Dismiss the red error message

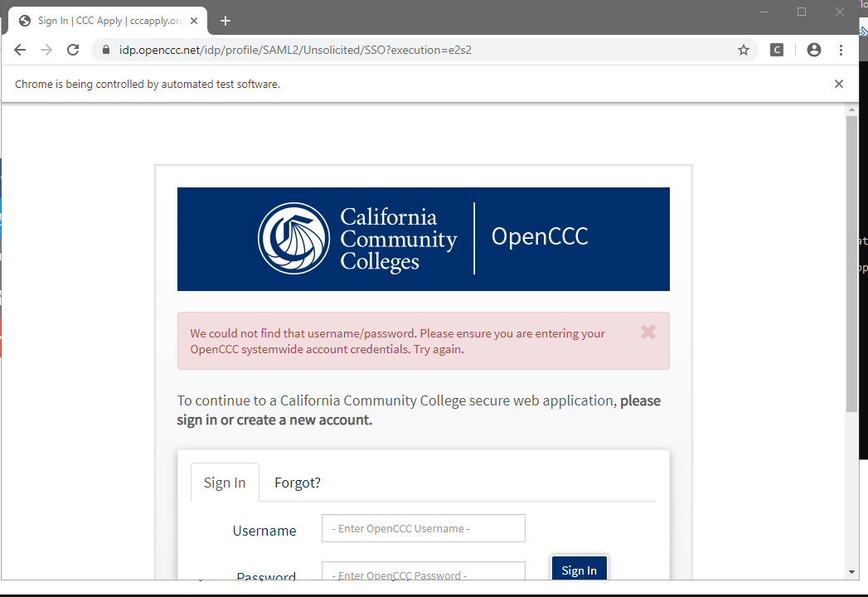[648, 332]
